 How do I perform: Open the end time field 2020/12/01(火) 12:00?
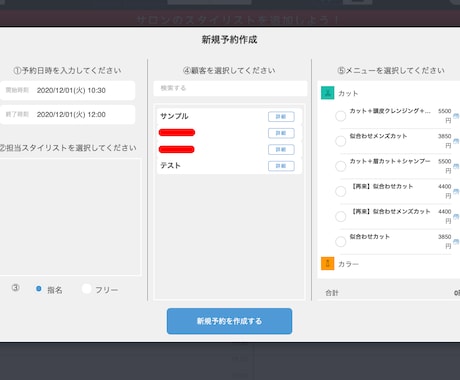(x=67, y=115)
